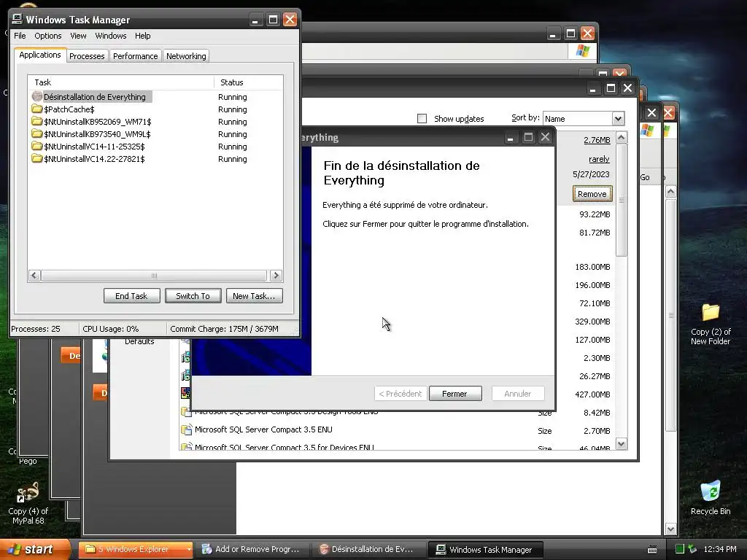747x560 pixels.
Task: Click the Microsoft SQL Server Compact 3.5 ENU icon
Action: click(186, 429)
